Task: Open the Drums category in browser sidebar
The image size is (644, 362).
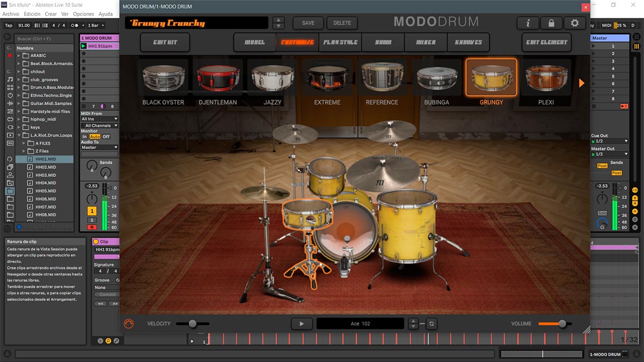Action: (10, 87)
